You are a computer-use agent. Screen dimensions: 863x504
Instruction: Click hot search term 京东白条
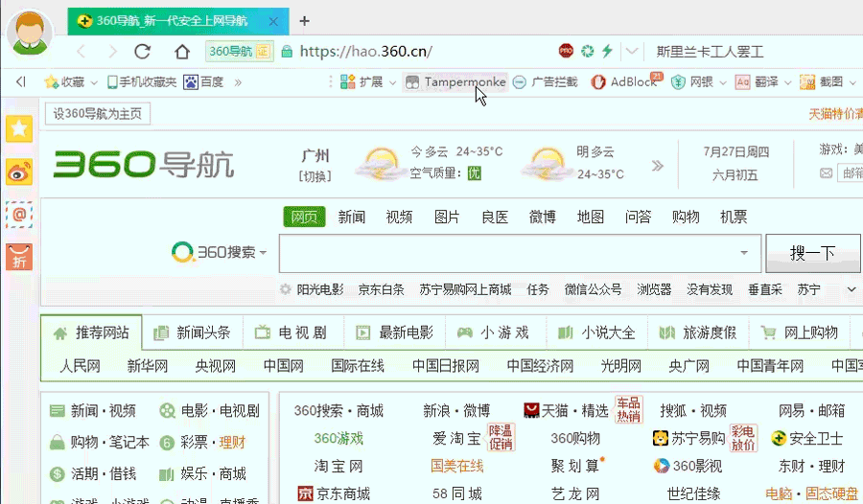382,289
